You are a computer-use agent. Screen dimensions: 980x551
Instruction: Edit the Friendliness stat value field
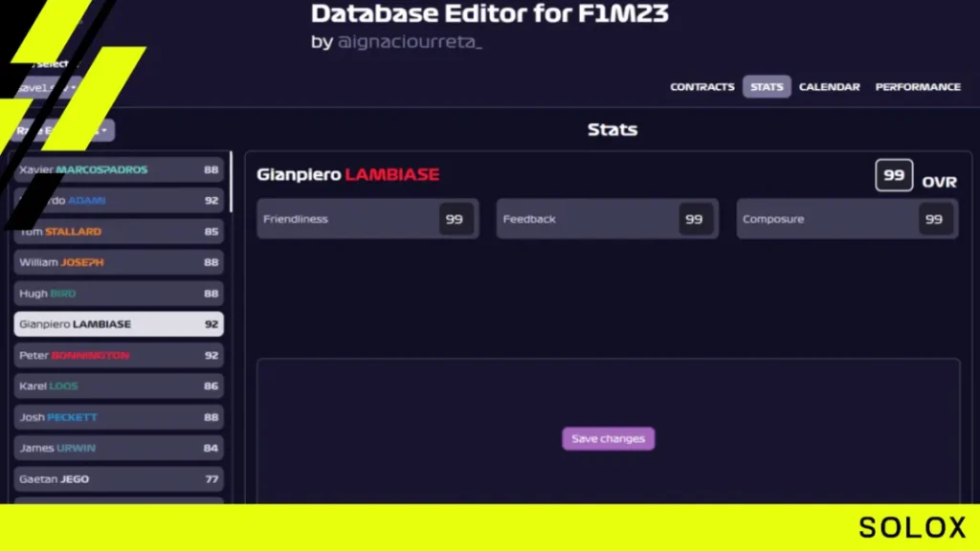click(x=455, y=219)
